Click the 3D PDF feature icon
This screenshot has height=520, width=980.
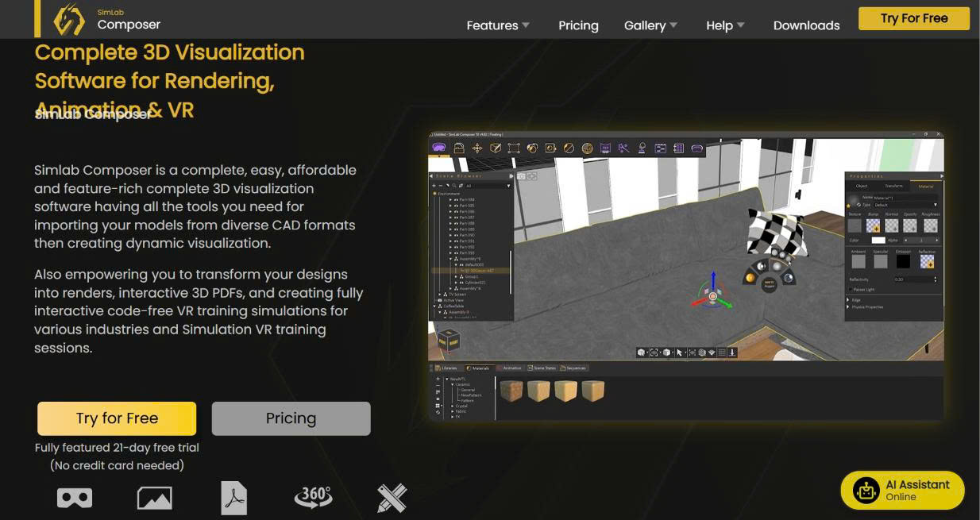point(234,499)
